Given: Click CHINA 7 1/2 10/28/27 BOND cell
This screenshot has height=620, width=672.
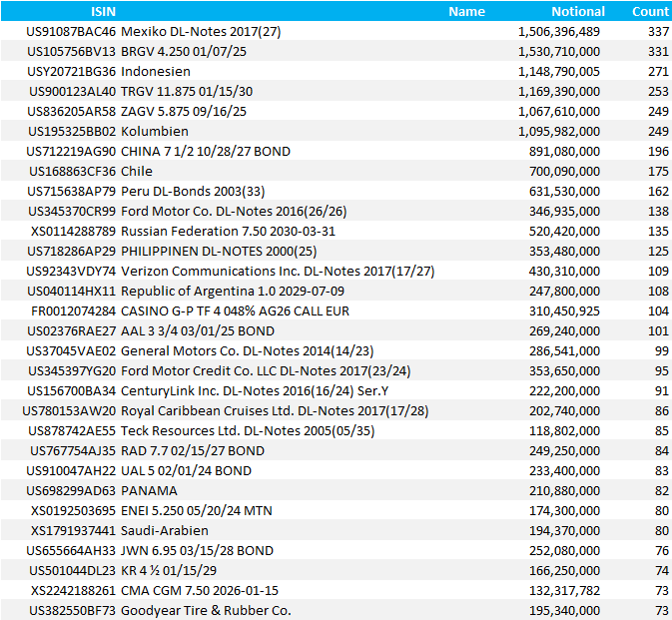Looking at the screenshot, I should click(x=206, y=151).
